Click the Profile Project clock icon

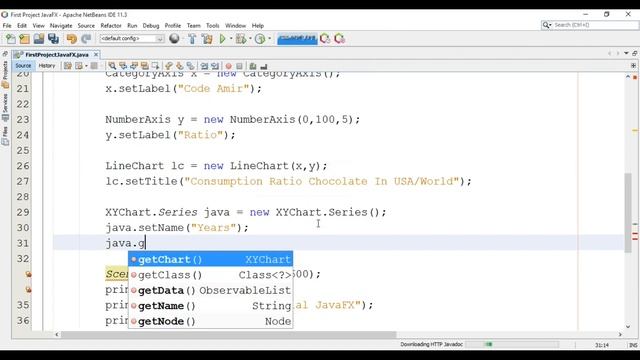pyautogui.click(x=260, y=39)
